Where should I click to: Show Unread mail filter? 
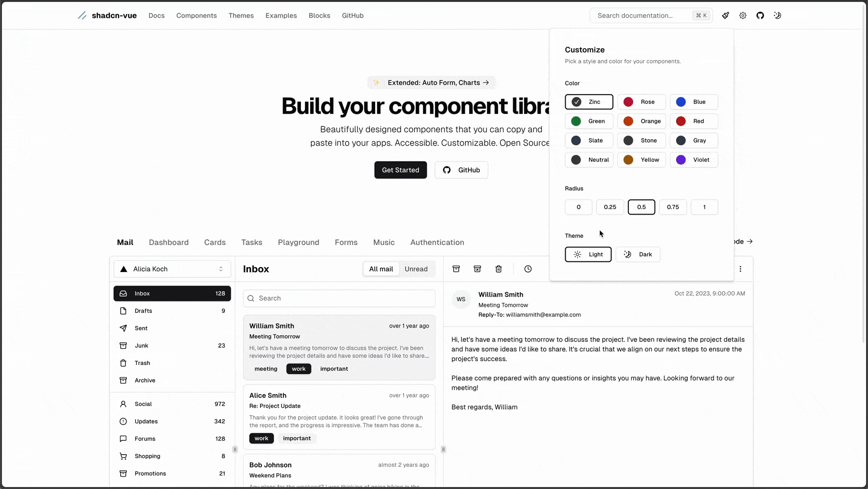pos(416,269)
